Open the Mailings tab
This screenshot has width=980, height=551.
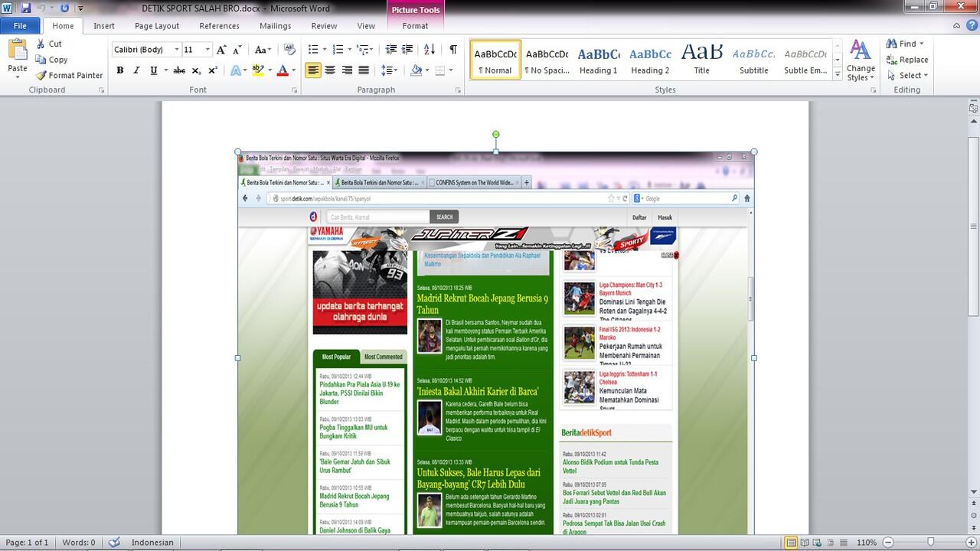(275, 26)
